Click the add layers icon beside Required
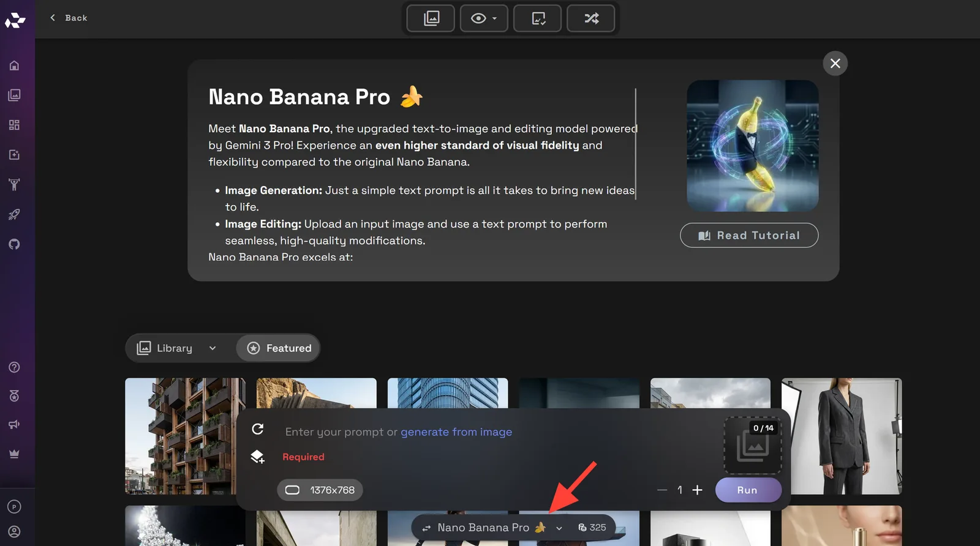980x546 pixels. 257,457
